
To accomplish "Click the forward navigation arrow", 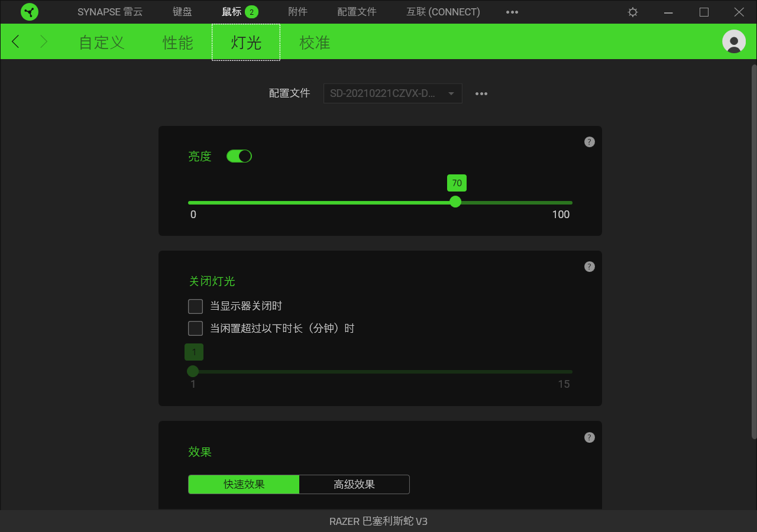I will (x=44, y=41).
